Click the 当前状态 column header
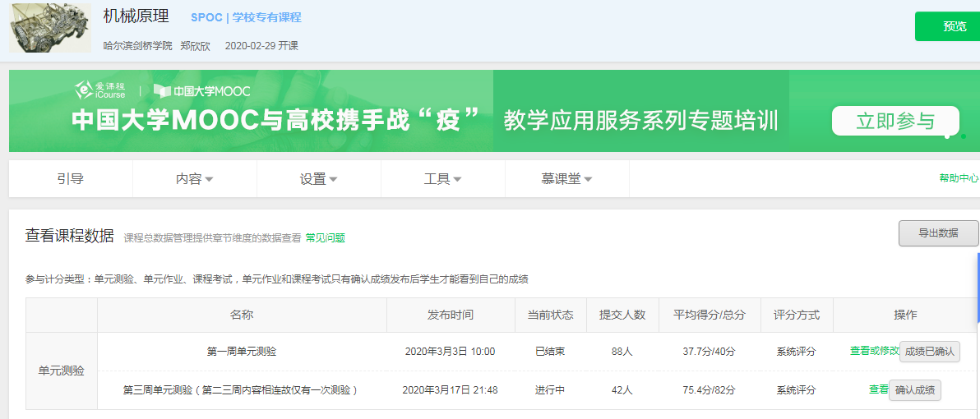Image resolution: width=980 pixels, height=419 pixels. pyautogui.click(x=550, y=315)
